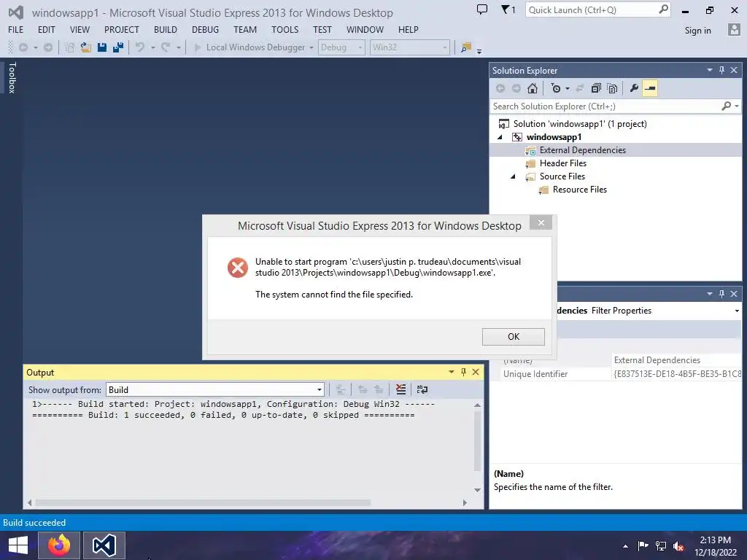Image resolution: width=747 pixels, height=560 pixels.
Task: Select Solution 'windowsapp1' node
Action: click(x=580, y=124)
